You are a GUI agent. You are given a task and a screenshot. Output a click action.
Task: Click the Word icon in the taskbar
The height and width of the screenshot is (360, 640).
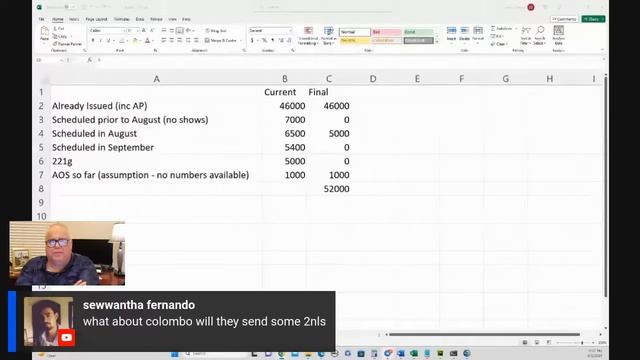[x=401, y=353]
